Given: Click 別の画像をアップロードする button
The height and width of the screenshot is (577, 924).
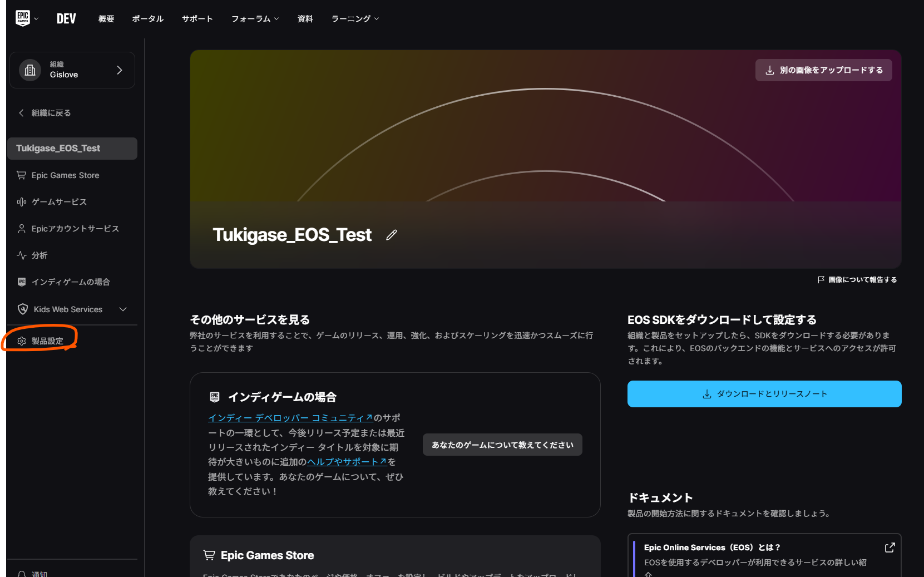Looking at the screenshot, I should coord(823,70).
